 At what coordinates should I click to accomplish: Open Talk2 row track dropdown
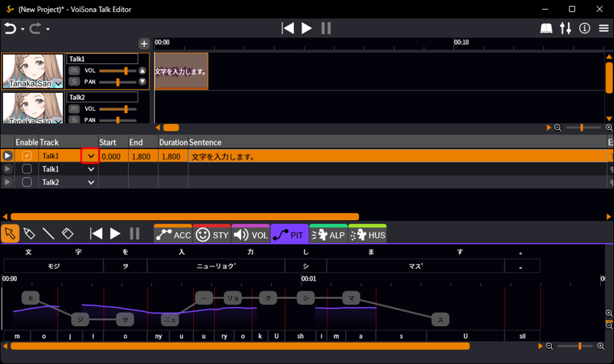click(91, 182)
